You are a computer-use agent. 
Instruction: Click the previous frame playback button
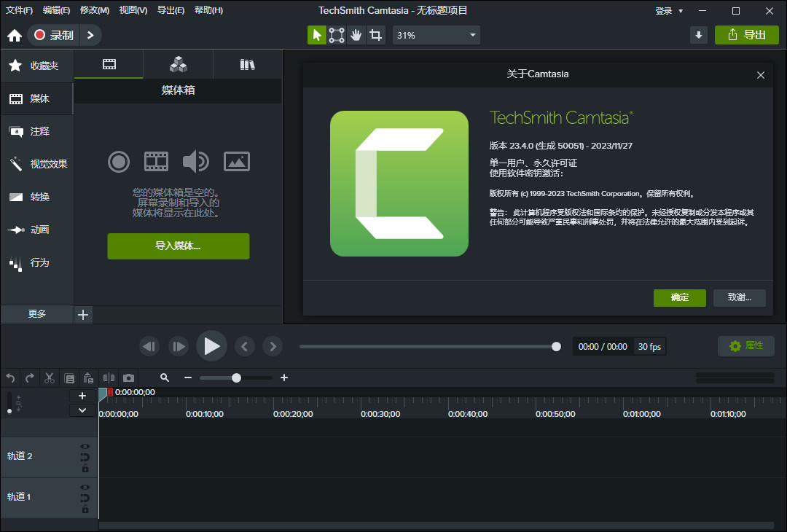[x=149, y=346]
